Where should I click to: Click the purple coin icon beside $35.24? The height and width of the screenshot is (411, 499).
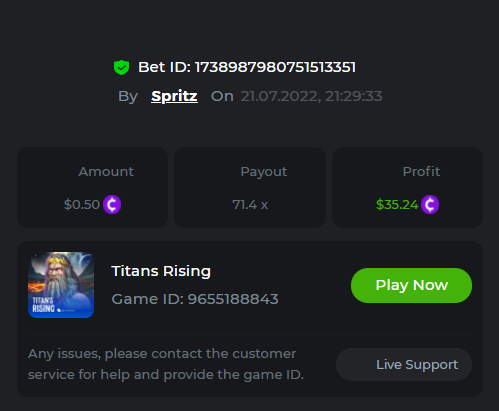pyautogui.click(x=430, y=204)
